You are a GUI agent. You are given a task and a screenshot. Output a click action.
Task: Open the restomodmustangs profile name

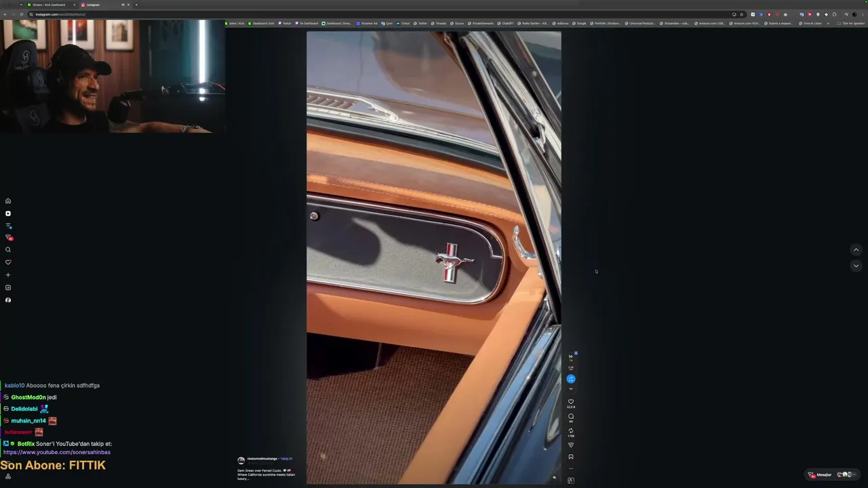(262, 459)
